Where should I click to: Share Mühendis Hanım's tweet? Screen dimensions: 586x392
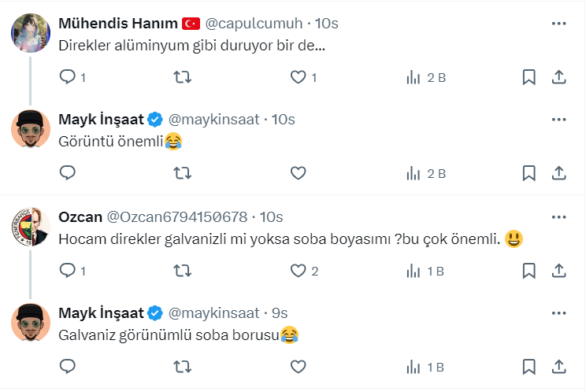click(x=558, y=77)
